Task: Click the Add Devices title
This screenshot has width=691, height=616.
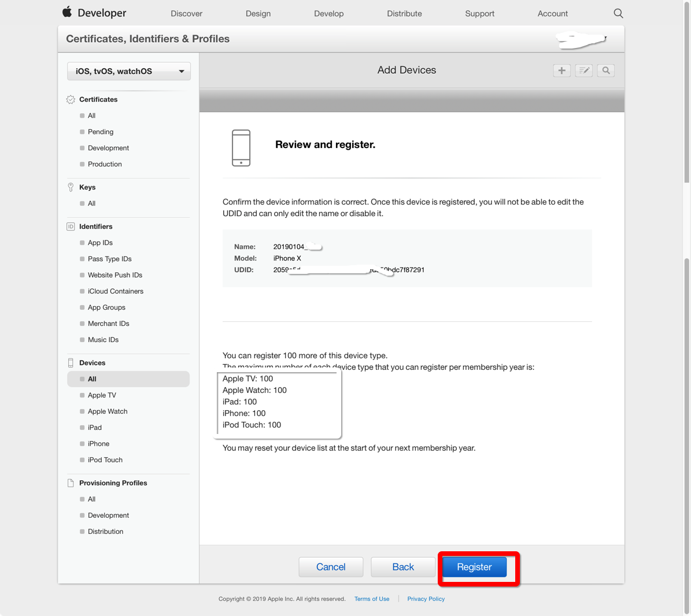Action: (x=407, y=70)
